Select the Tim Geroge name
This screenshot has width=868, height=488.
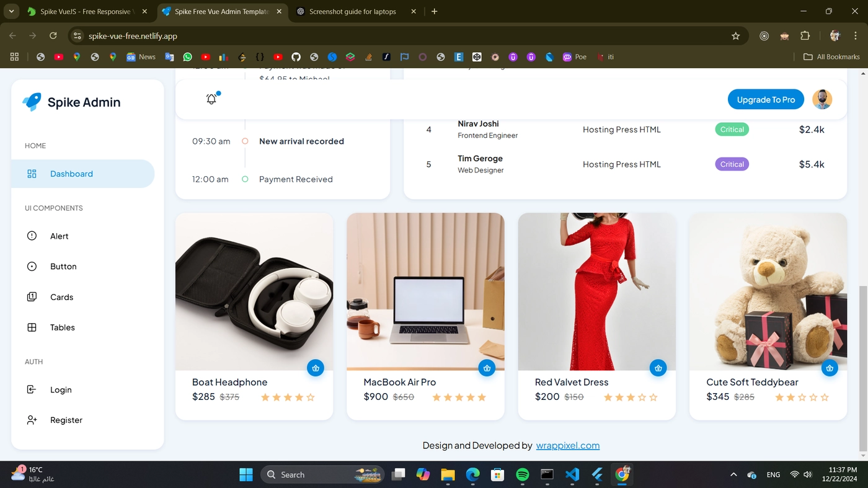pyautogui.click(x=480, y=158)
